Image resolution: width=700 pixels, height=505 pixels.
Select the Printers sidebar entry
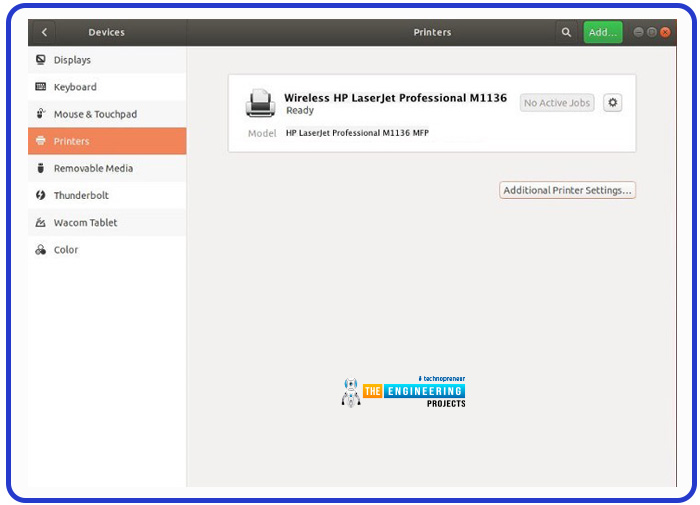pyautogui.click(x=107, y=141)
